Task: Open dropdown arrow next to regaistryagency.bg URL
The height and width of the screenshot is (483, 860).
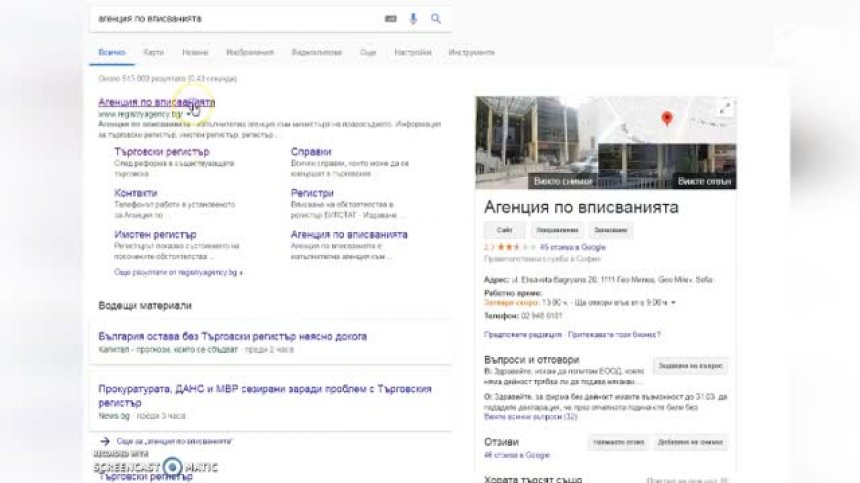Action: pos(188,114)
